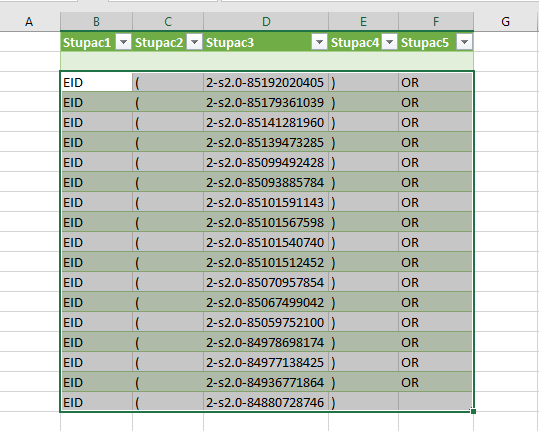The width and height of the screenshot is (539, 431).
Task: Select the empty Stupac5 cell in last row
Action: (x=436, y=402)
